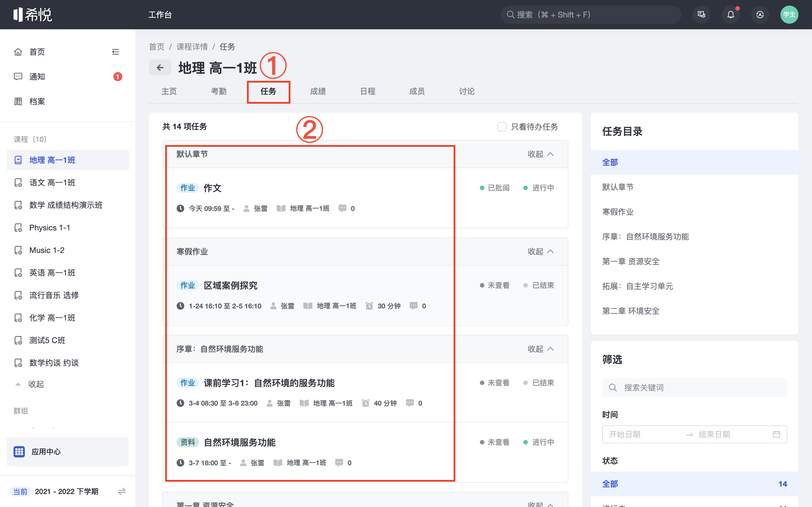Click the calendar icon in date range field
The width and height of the screenshot is (812, 507).
776,434
